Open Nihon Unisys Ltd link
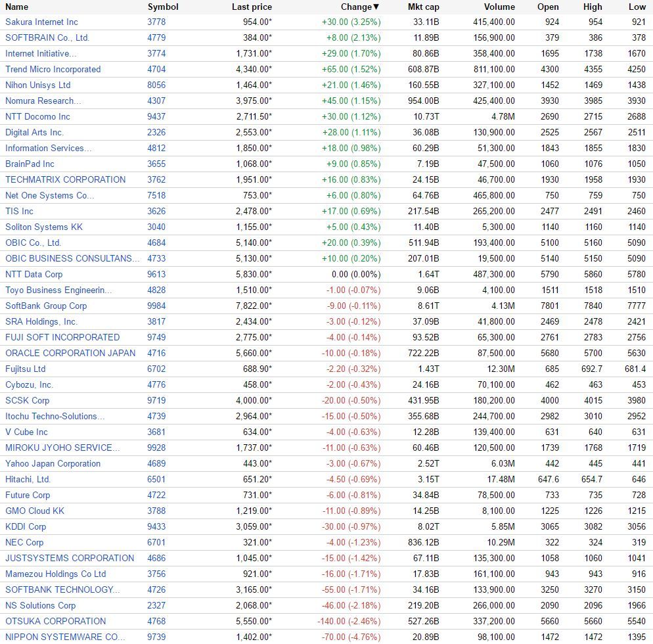653x644 pixels. click(x=38, y=85)
